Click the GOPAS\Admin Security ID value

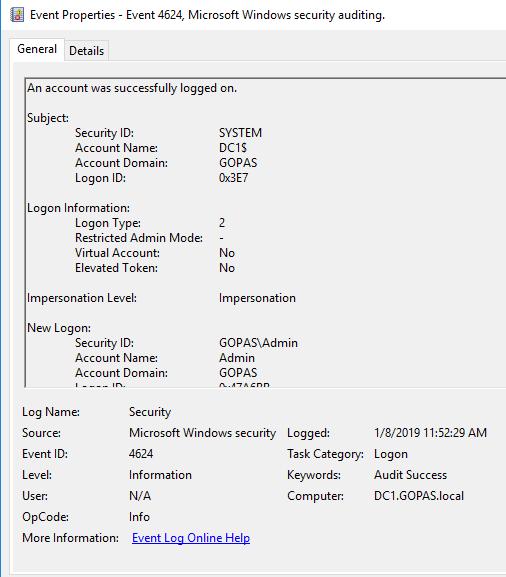(x=258, y=343)
